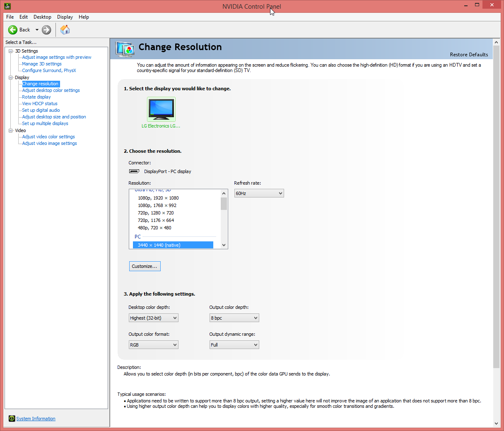Viewport: 504px width, 431px height.
Task: Open the File menu
Action: 10,17
